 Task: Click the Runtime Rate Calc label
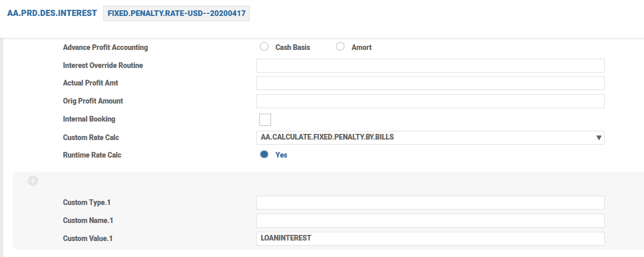coord(92,155)
